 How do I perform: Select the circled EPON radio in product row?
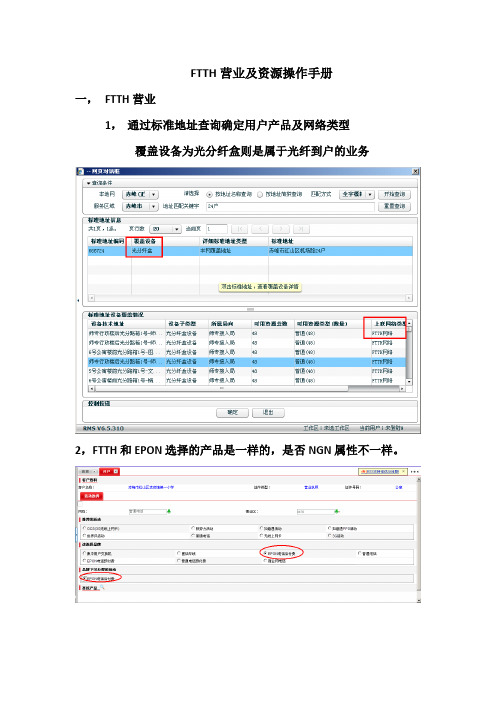(265, 553)
